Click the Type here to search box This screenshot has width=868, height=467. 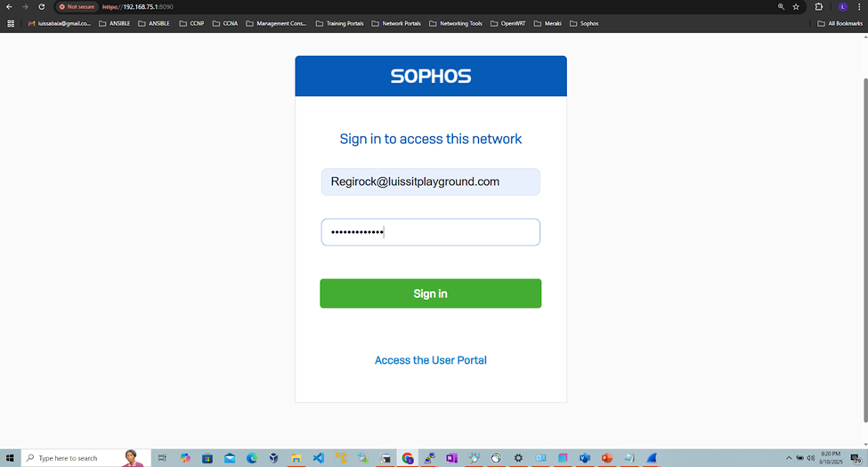[85, 457]
